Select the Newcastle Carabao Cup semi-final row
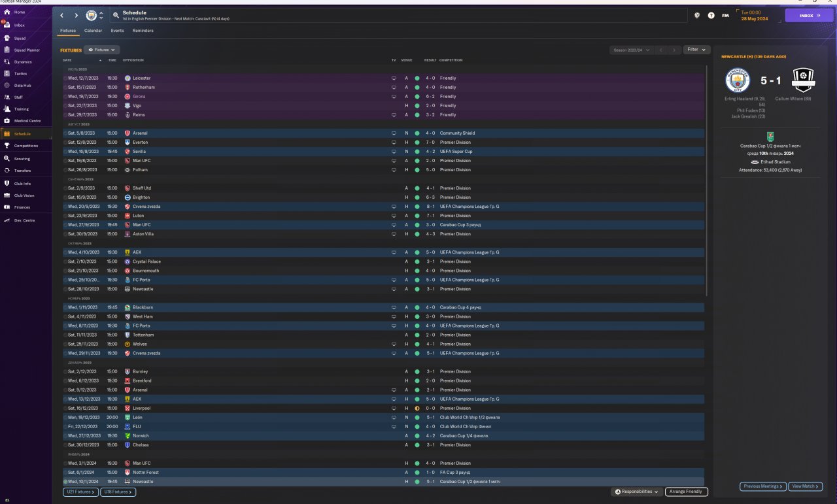This screenshot has width=837, height=504. (x=384, y=481)
